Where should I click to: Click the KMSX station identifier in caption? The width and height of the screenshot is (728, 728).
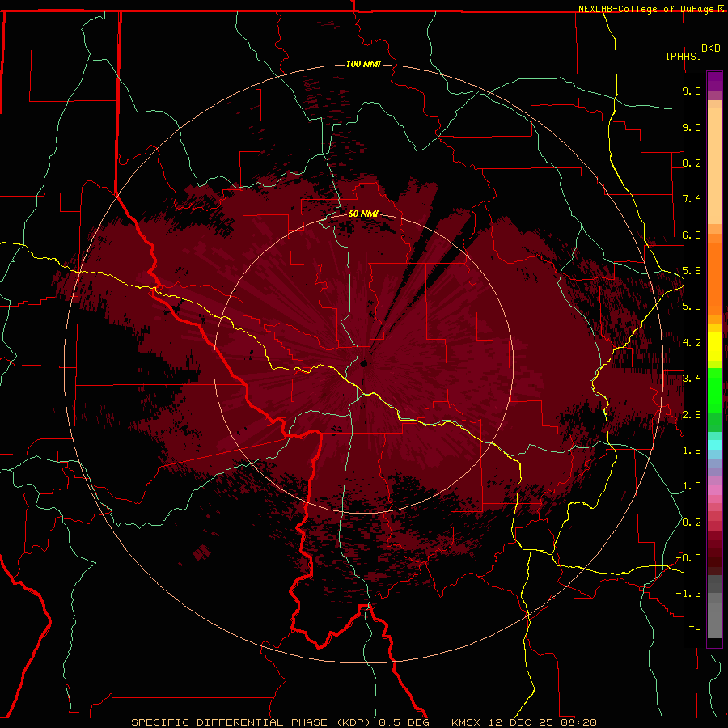tap(466, 722)
